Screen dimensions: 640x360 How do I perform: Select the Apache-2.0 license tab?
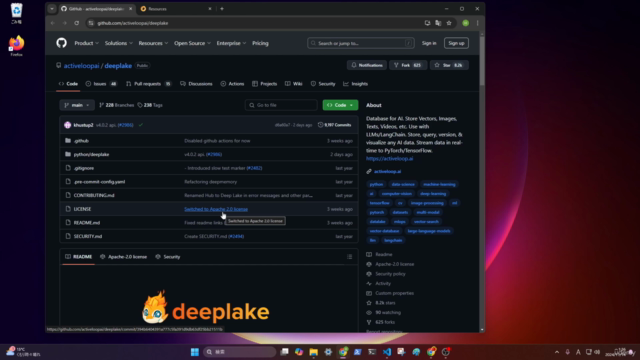(x=123, y=257)
